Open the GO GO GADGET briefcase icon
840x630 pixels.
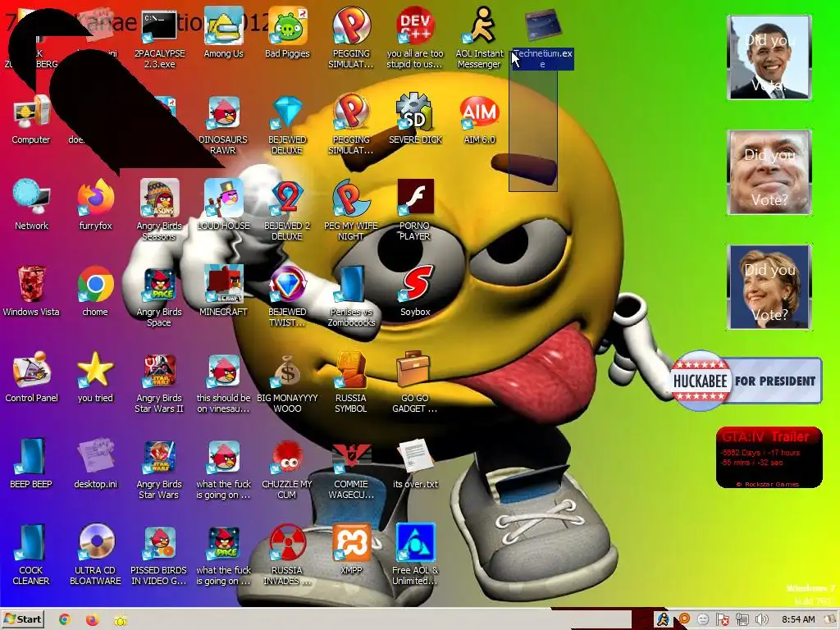[415, 383]
